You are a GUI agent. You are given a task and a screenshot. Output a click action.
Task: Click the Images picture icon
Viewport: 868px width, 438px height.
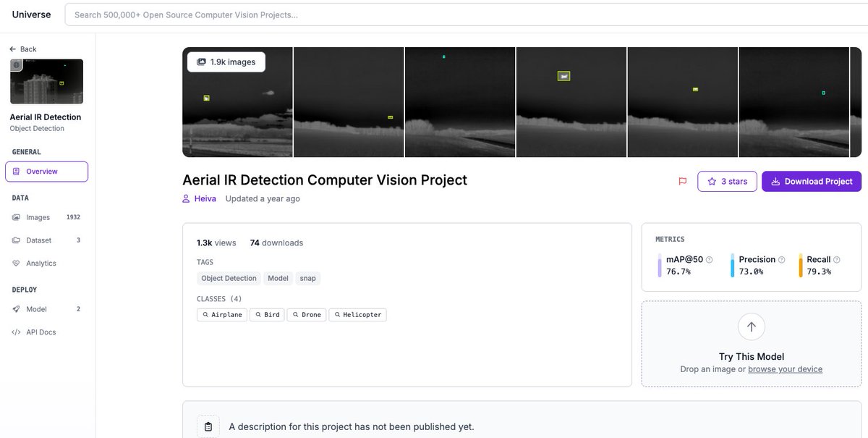[x=16, y=217]
